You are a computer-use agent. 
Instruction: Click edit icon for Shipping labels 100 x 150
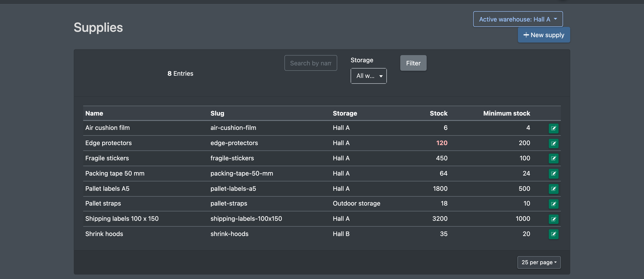[553, 219]
